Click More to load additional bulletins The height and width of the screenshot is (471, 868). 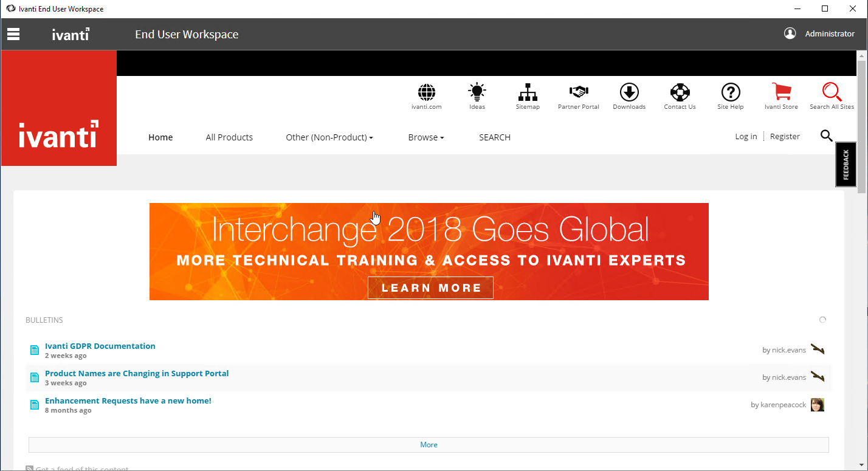pos(429,444)
